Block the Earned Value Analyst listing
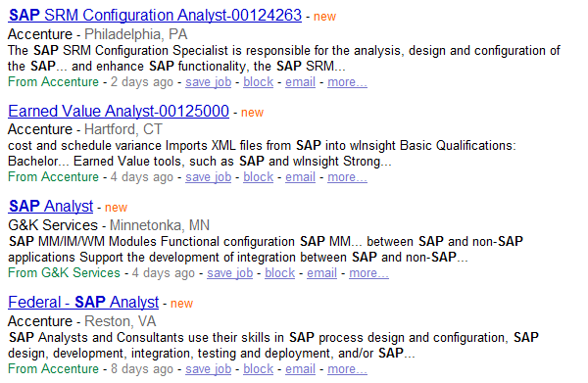 (259, 177)
